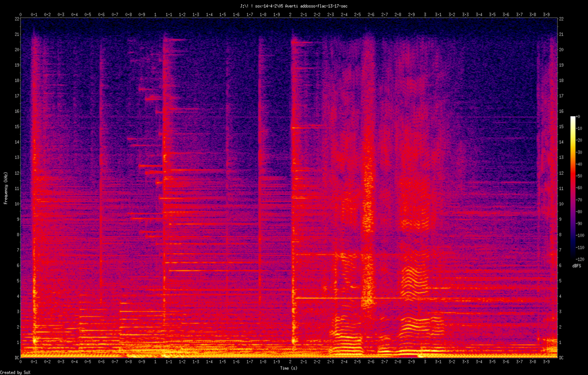588x375 pixels.
Task: Click the "Created by SoX" credit text
Action: (15, 373)
